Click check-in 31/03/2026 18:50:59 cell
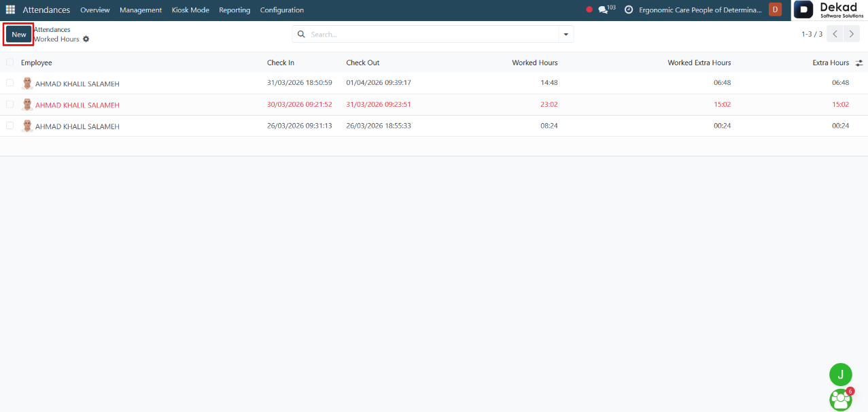This screenshot has height=412, width=868. (x=300, y=83)
